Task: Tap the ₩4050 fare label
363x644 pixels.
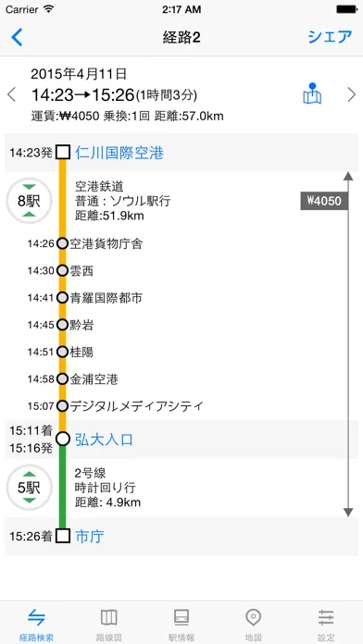Action: 324,201
